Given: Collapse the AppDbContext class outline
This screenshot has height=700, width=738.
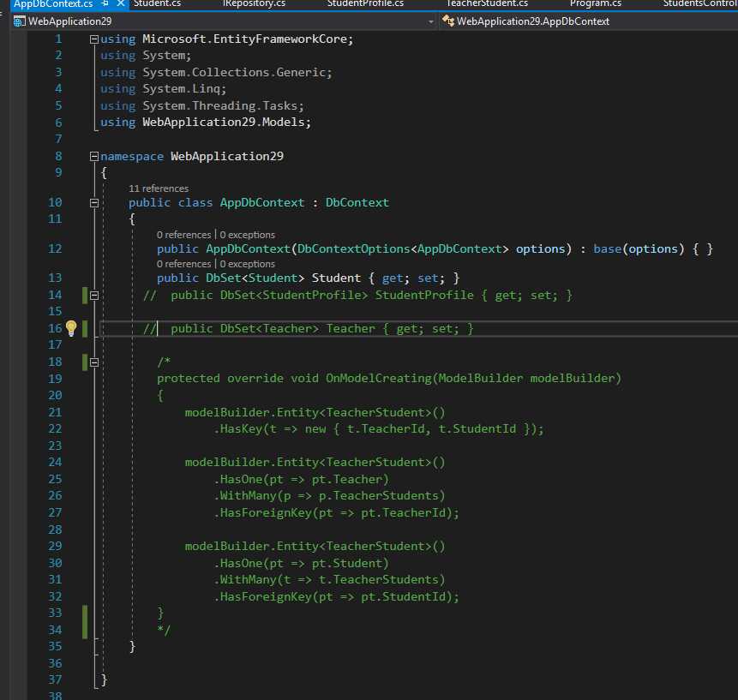Looking at the screenshot, I should coord(93,203).
